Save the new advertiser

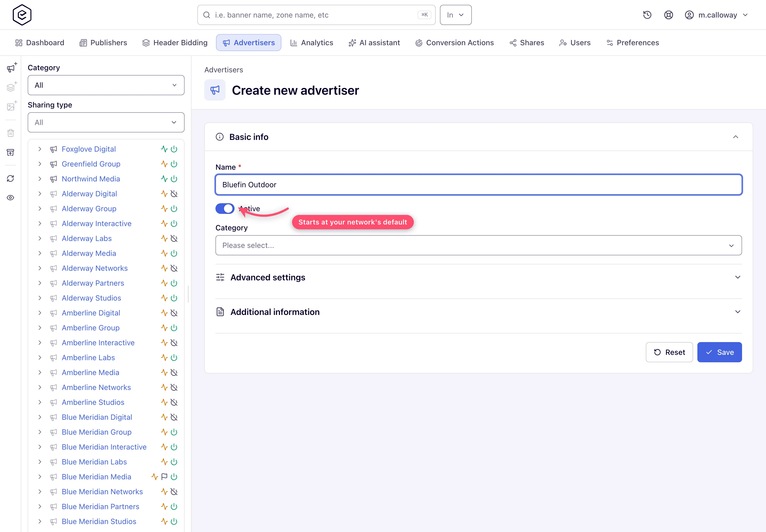[719, 352]
